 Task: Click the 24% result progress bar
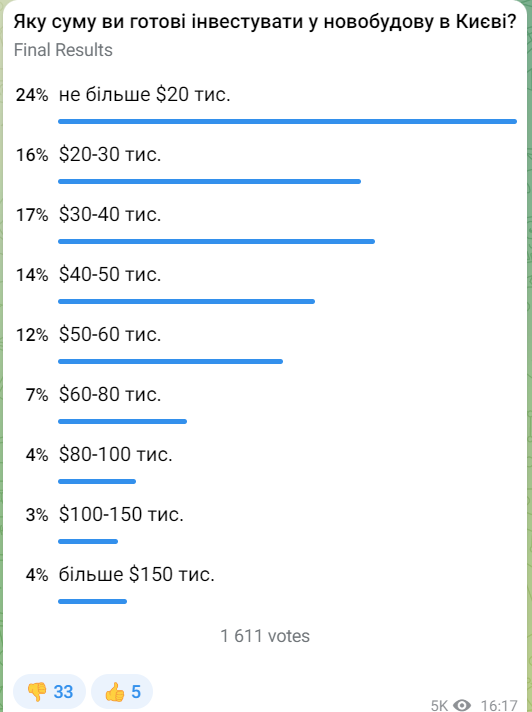tap(287, 121)
